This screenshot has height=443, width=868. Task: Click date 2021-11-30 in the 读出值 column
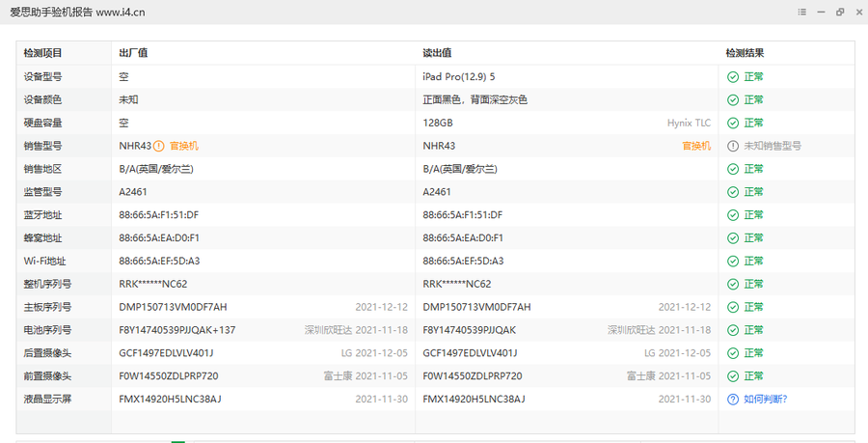pos(685,400)
